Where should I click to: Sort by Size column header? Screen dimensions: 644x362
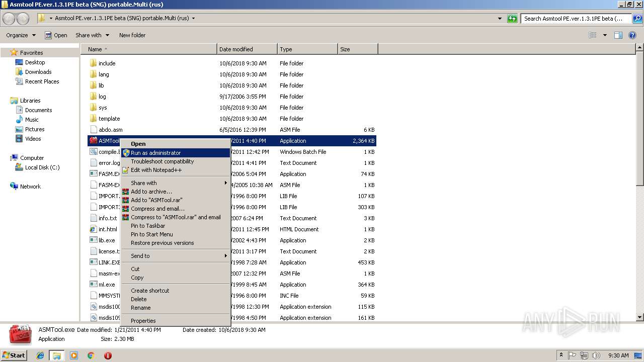tap(358, 49)
